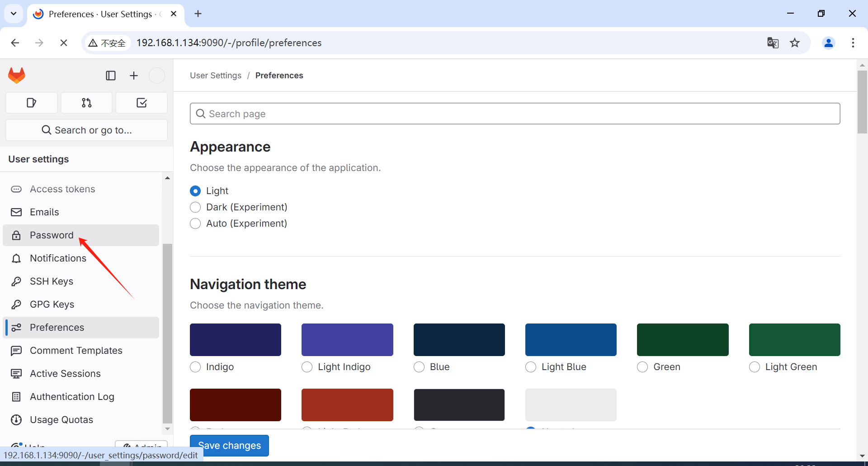The image size is (868, 466).
Task: Click Search or go to button
Action: tap(87, 130)
